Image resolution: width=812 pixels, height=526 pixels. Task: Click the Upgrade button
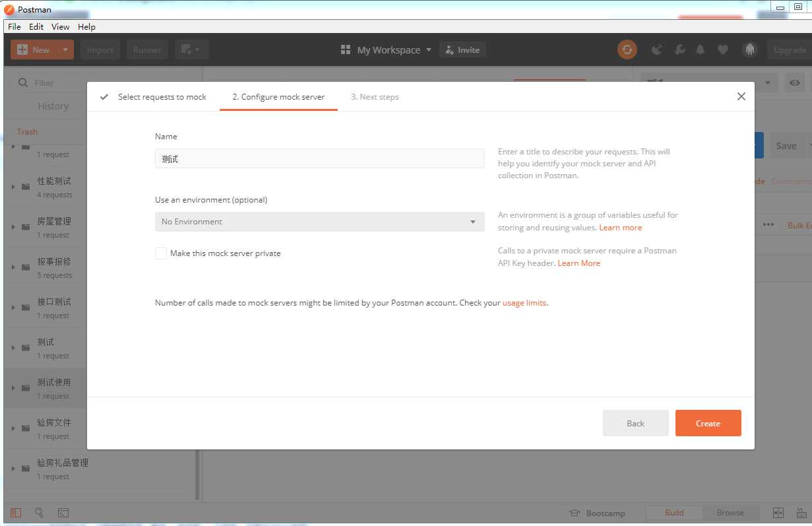(x=790, y=49)
